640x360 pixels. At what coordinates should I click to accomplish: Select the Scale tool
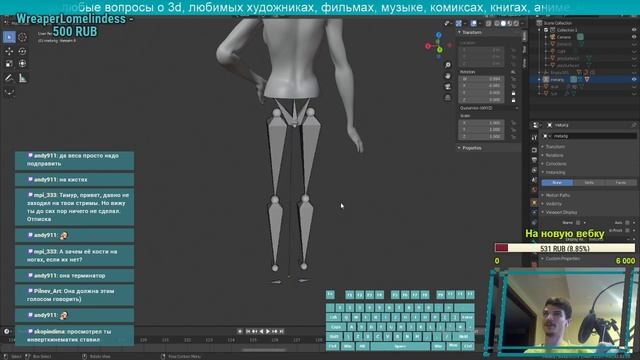tap(9, 64)
